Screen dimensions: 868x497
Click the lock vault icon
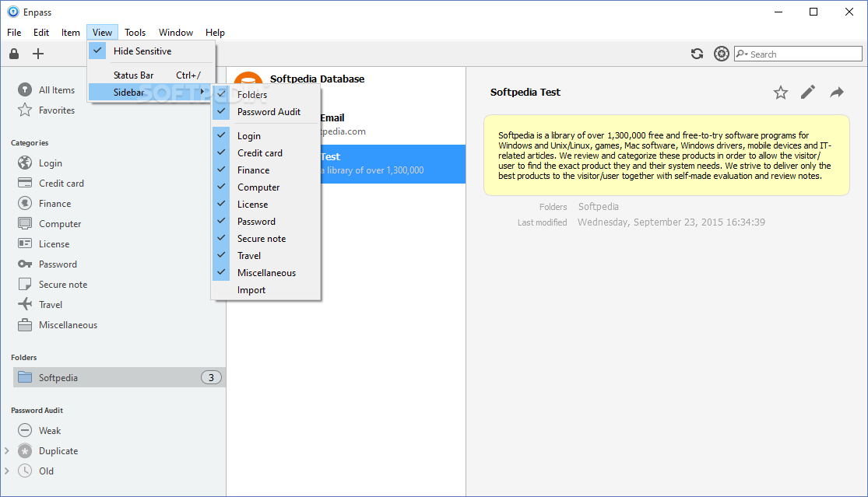click(x=14, y=54)
